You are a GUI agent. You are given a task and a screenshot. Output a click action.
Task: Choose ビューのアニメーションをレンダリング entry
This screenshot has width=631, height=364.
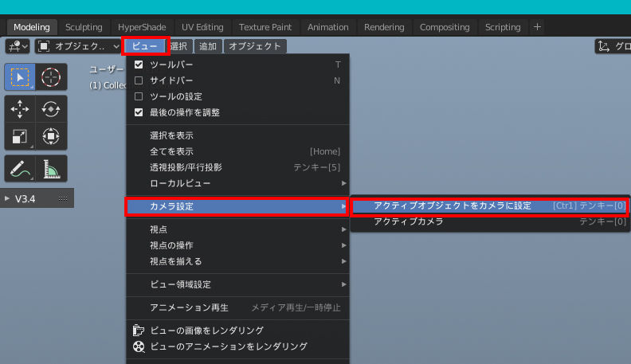pyautogui.click(x=237, y=346)
